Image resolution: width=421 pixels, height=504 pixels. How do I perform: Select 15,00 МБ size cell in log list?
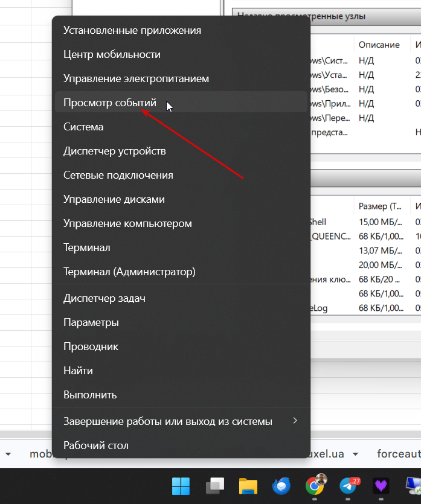point(381,222)
